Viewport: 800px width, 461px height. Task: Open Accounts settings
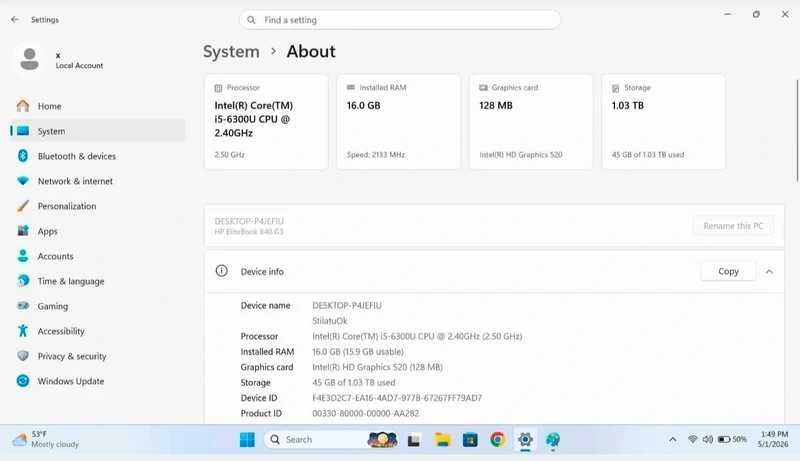point(97,255)
